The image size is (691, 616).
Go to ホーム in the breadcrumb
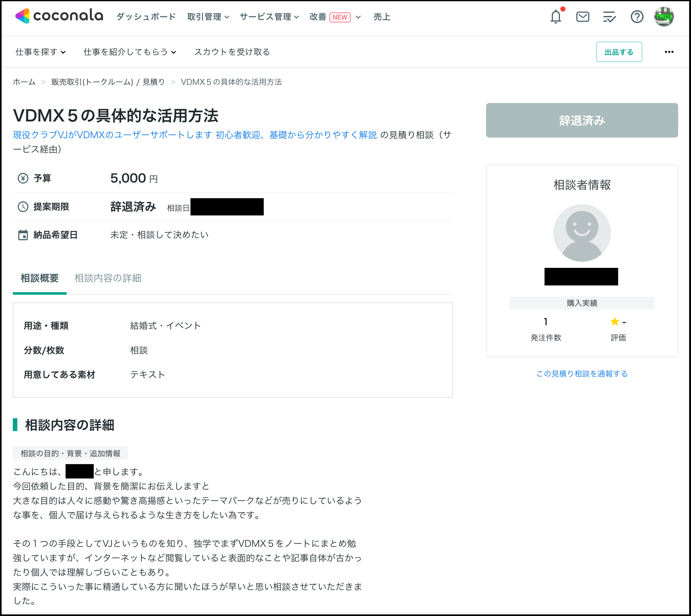coord(24,82)
